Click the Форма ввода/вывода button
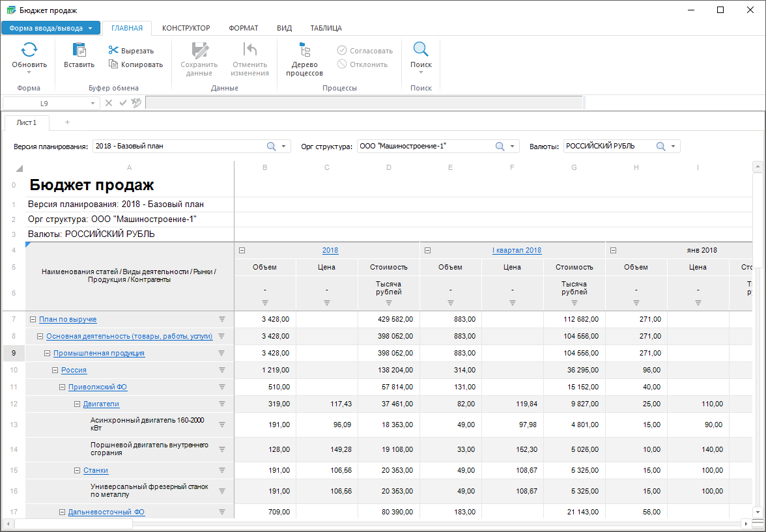Viewport: 766px width, 532px height. coord(50,28)
